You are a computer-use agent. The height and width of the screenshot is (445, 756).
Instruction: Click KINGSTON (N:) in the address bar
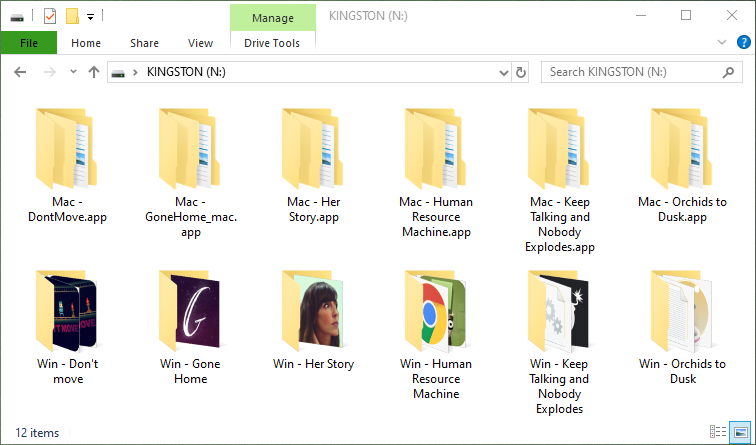[186, 72]
